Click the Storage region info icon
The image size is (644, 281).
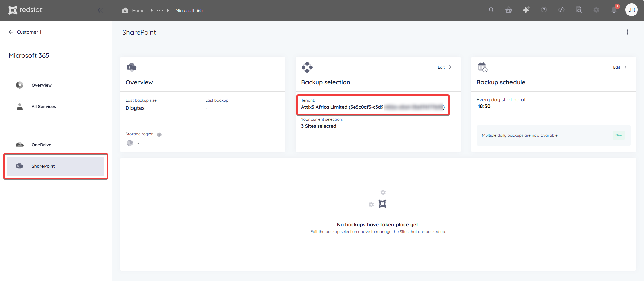point(159,135)
